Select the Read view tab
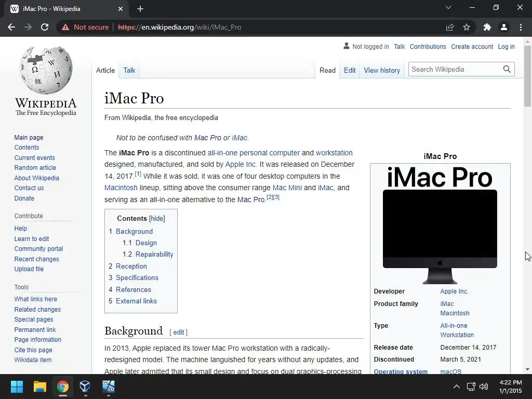532x399 pixels. (327, 70)
